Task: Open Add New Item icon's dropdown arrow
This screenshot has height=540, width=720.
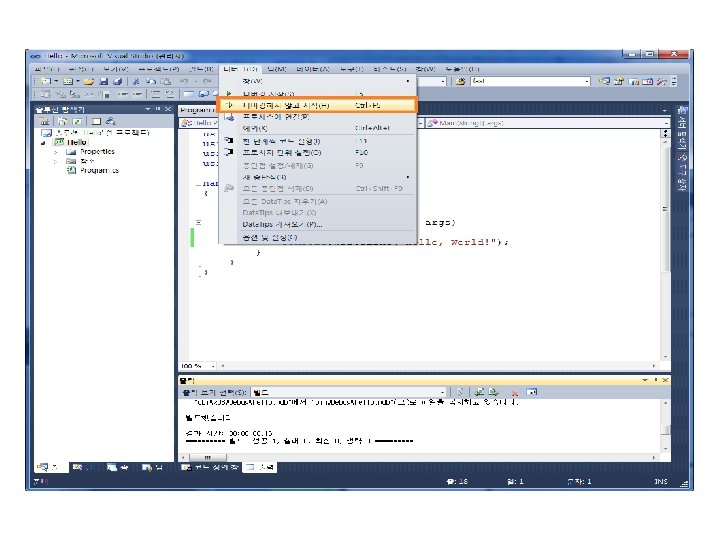Action: pyautogui.click(x=78, y=81)
